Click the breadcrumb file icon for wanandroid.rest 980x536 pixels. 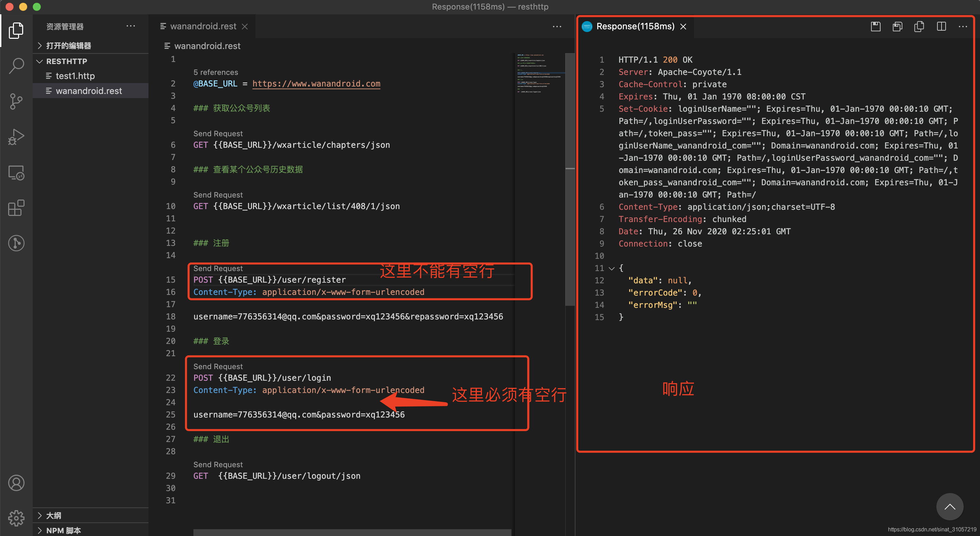pos(167,46)
